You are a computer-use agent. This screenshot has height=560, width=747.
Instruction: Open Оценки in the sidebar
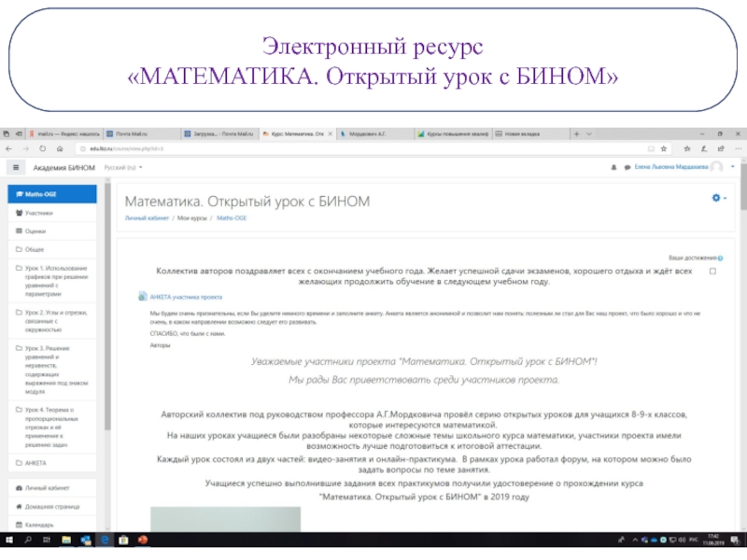pos(52,231)
